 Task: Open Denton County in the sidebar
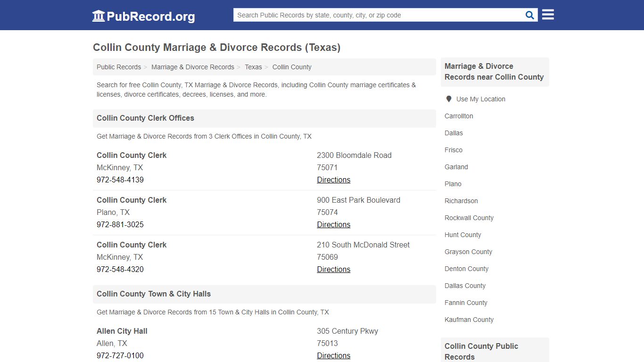(466, 269)
